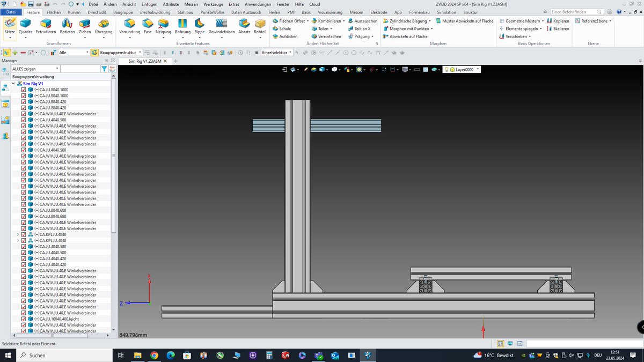This screenshot has height=362, width=644.
Task: Click the Zylindrische Biegung button
Action: pos(407,21)
